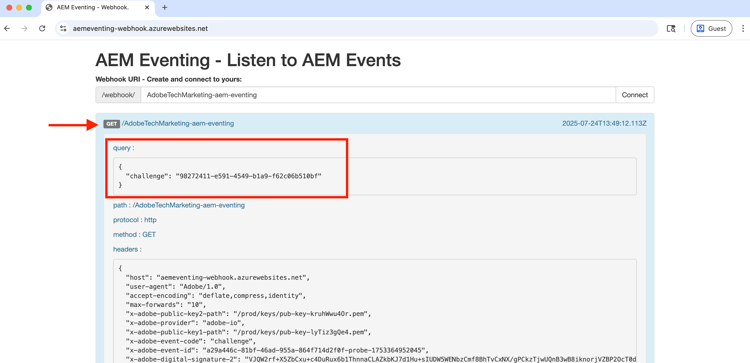
Task: Open site information icon in address bar
Action: tap(63, 29)
